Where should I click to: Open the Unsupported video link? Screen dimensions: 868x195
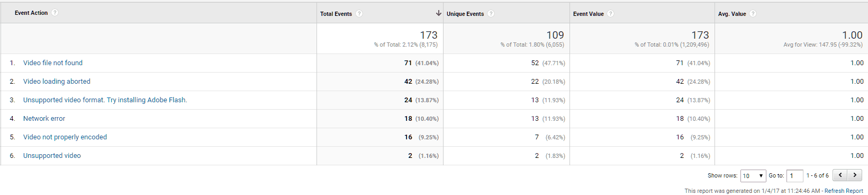click(52, 156)
